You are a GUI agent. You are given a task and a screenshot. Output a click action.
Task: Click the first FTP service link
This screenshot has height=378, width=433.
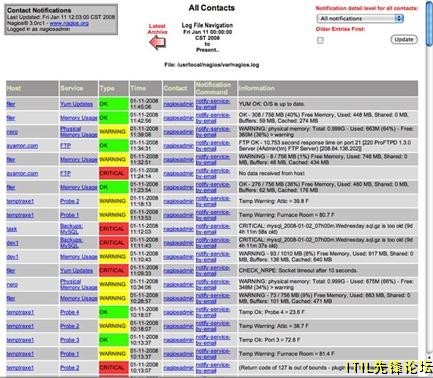click(x=65, y=146)
